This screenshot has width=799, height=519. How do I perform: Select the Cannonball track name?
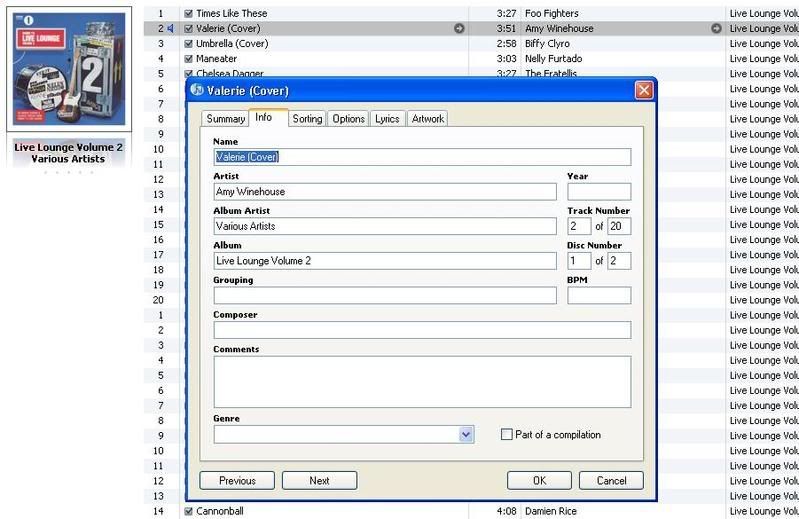[x=220, y=511]
